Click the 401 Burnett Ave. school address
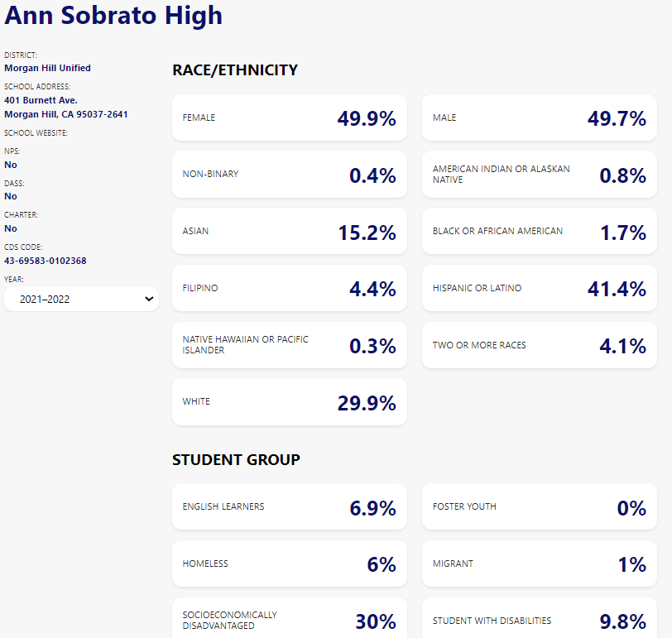The image size is (672, 638). coord(41,100)
